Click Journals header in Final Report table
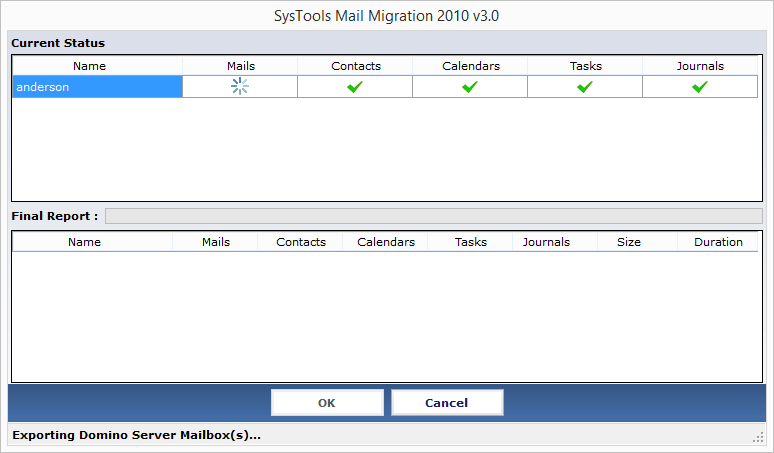Viewport: 774px width, 453px height. pyautogui.click(x=555, y=242)
